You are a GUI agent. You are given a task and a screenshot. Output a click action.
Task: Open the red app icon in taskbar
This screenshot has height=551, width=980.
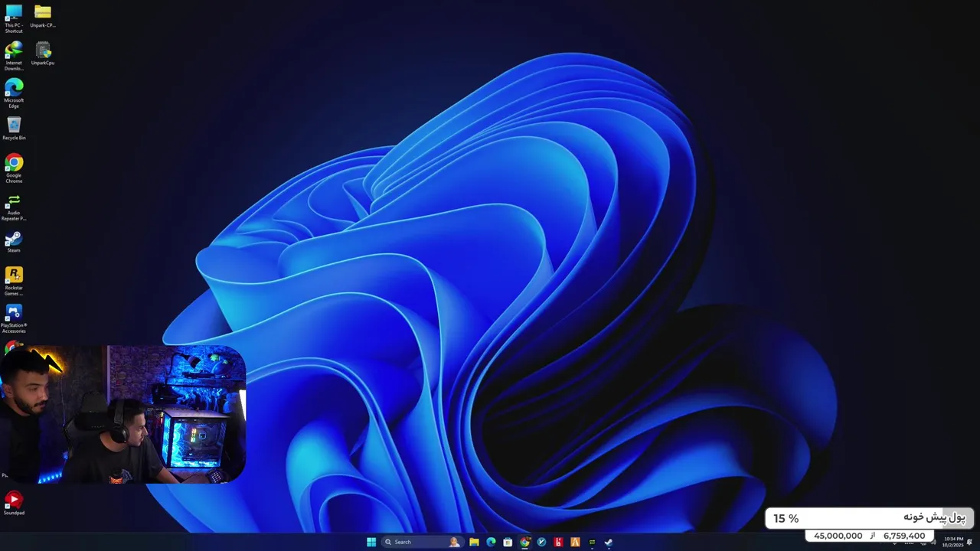558,542
